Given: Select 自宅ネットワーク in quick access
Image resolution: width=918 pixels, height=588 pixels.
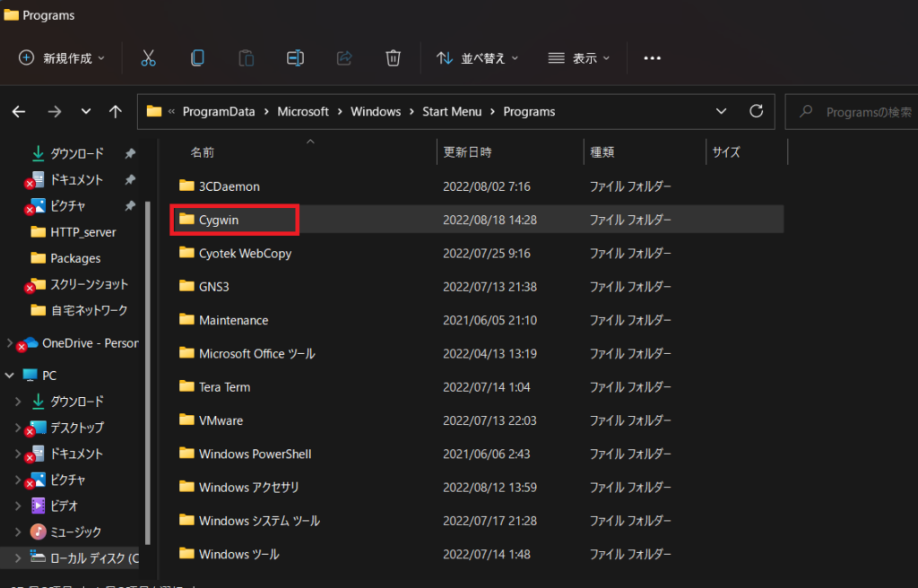Looking at the screenshot, I should [x=89, y=310].
